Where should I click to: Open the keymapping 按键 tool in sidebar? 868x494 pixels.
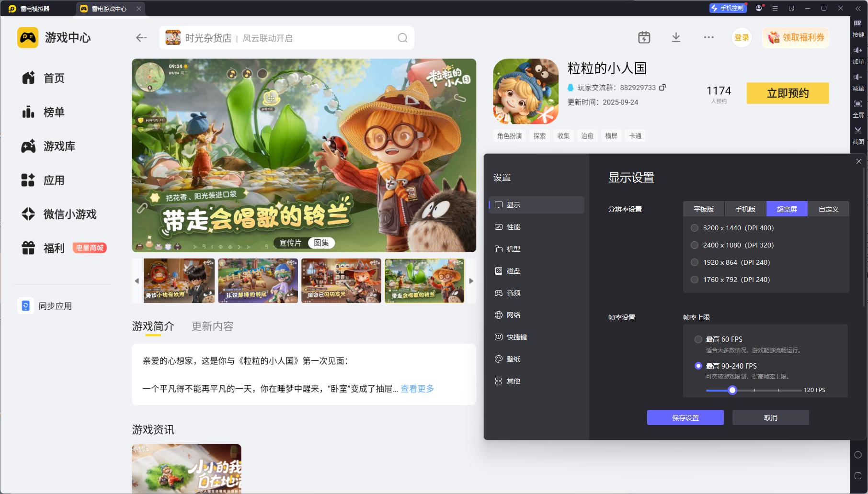(x=858, y=28)
